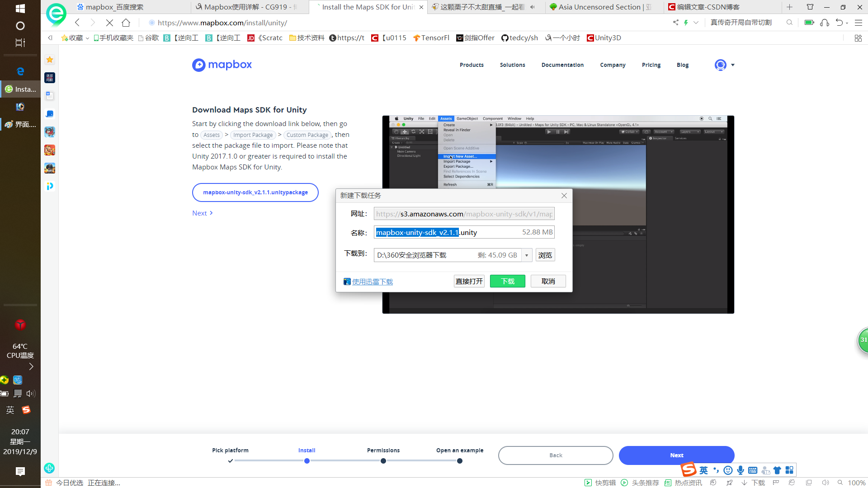
Task: Click the mapbox-unity-sdk_v2.1.1.unitypackage download button
Action: [x=255, y=192]
